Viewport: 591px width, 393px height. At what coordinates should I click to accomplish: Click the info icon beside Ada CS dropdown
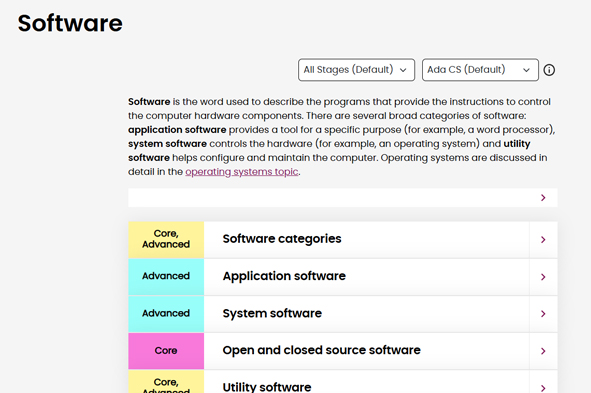(x=549, y=70)
